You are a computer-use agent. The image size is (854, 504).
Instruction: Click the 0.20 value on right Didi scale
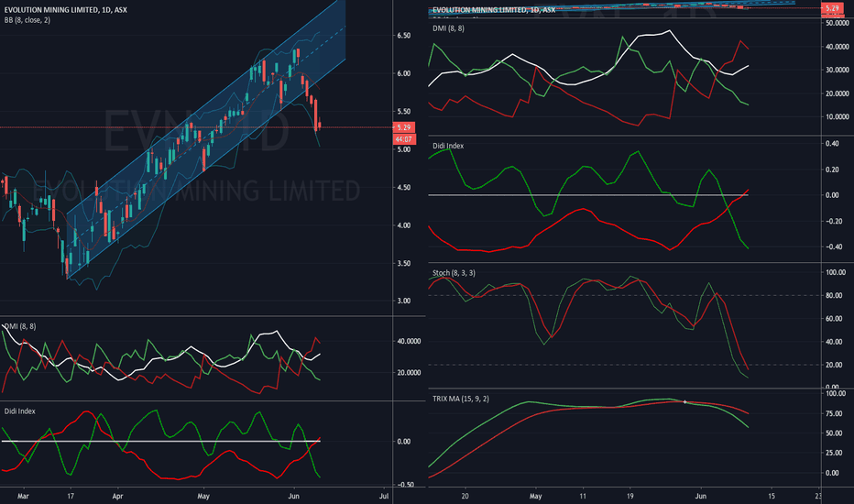point(832,170)
